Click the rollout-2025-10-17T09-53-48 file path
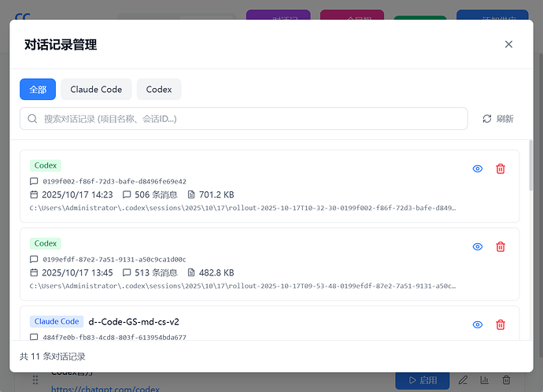Screen dimensions: 543x392 click(x=242, y=286)
